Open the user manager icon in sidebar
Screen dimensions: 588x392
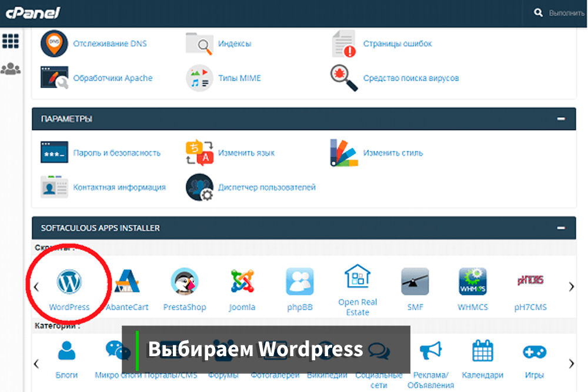coord(11,69)
